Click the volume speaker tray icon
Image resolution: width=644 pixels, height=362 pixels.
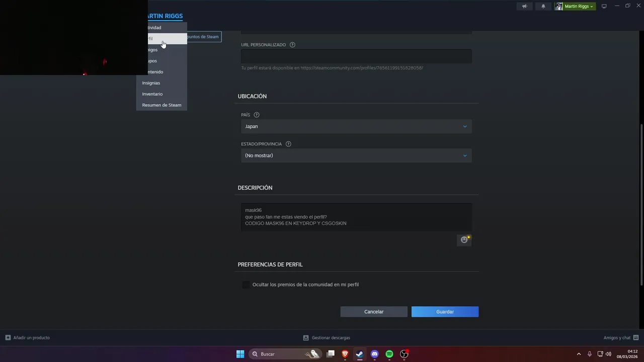[608, 354]
